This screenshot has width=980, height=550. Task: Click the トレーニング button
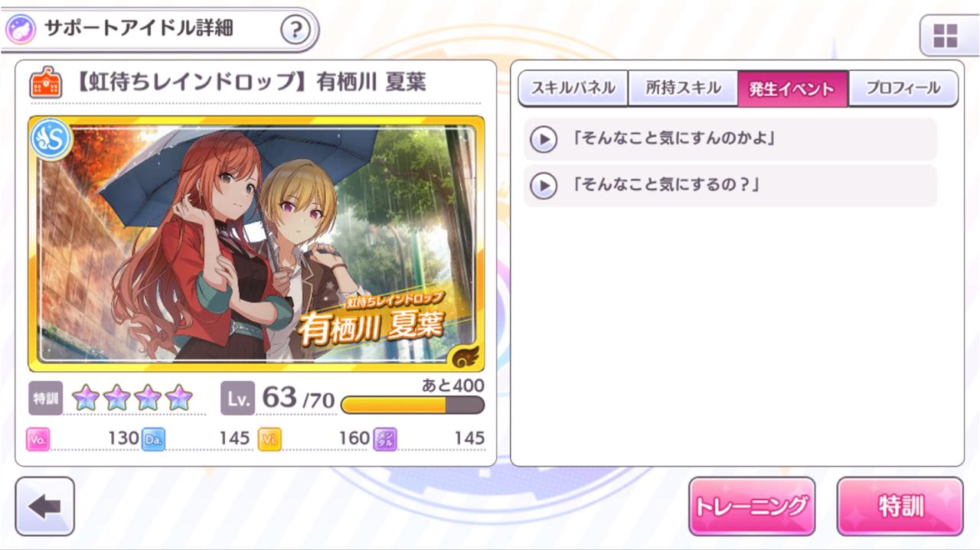(x=751, y=506)
